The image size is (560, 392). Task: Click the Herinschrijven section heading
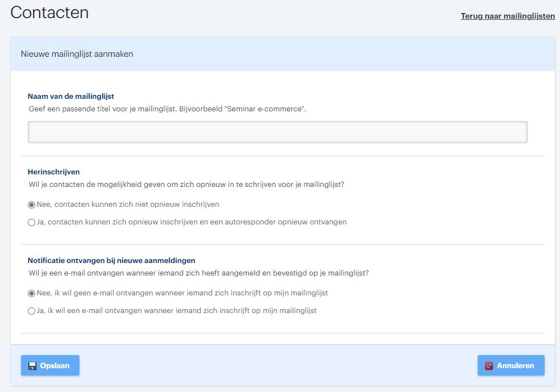click(x=54, y=172)
